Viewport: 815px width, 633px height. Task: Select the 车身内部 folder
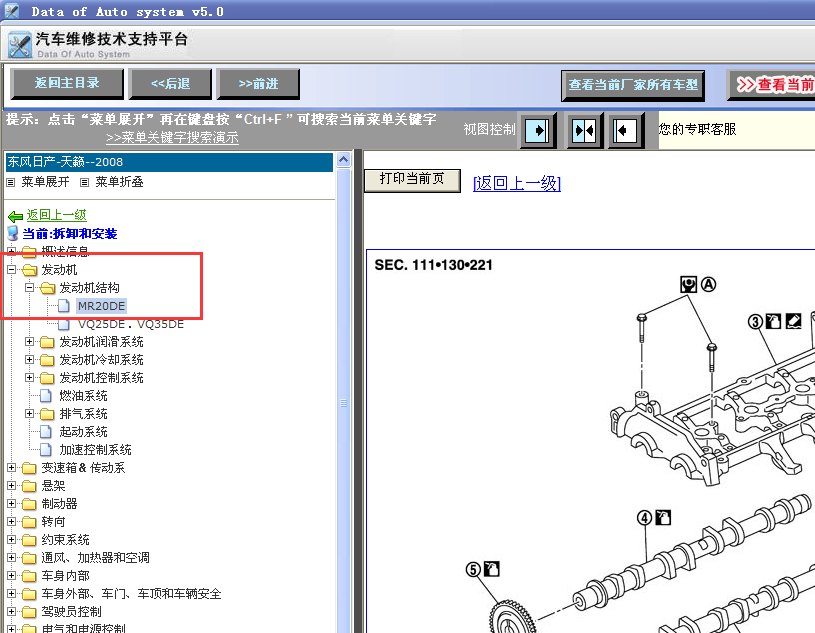[x=65, y=576]
